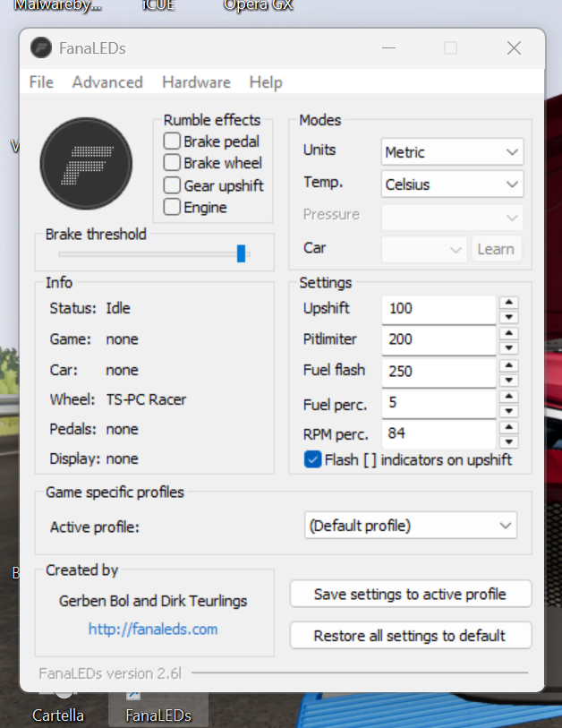The width and height of the screenshot is (562, 728).
Task: Increase the Fuel flash value
Action: tap(509, 365)
